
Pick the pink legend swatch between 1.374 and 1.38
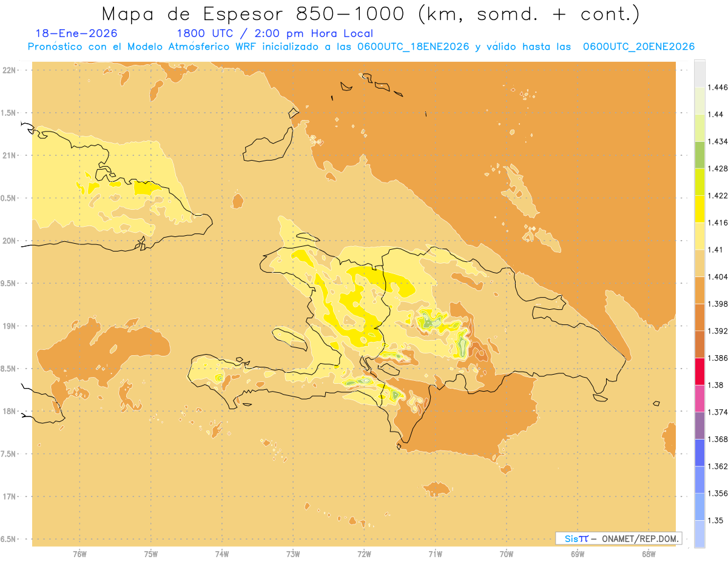pos(699,398)
